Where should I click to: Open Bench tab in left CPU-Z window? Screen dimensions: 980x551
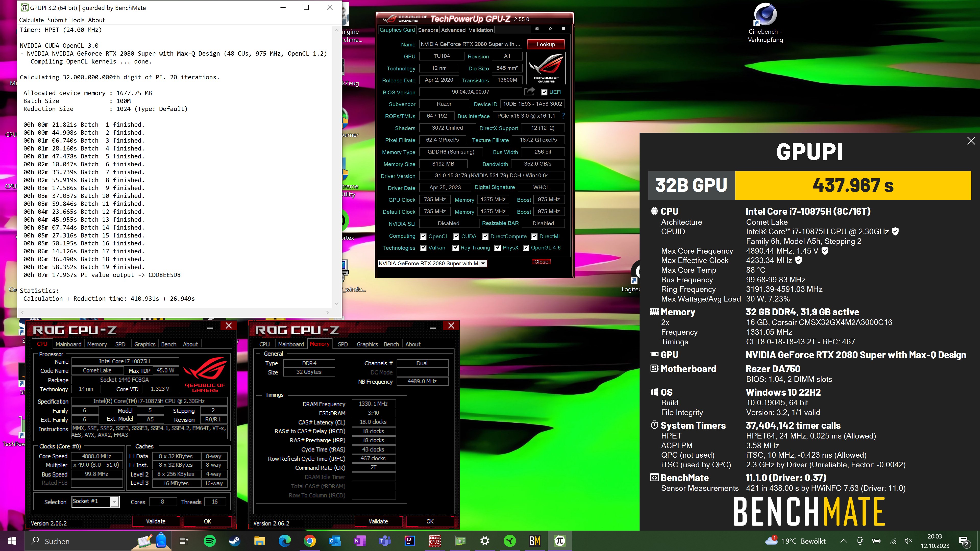pos(168,344)
